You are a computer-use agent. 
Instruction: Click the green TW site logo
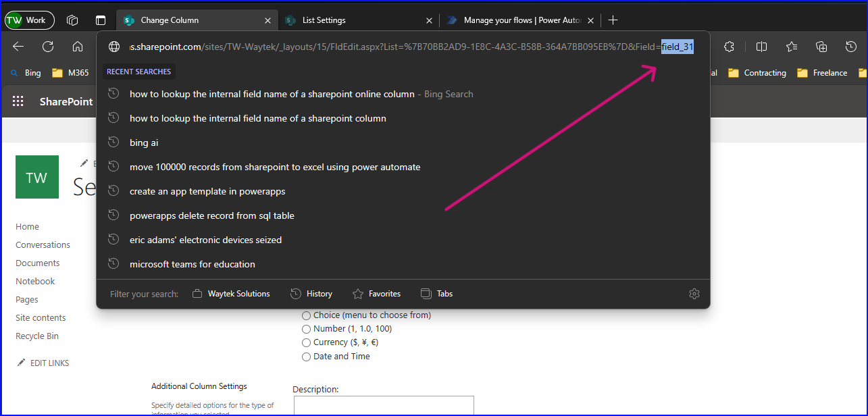[x=37, y=177]
